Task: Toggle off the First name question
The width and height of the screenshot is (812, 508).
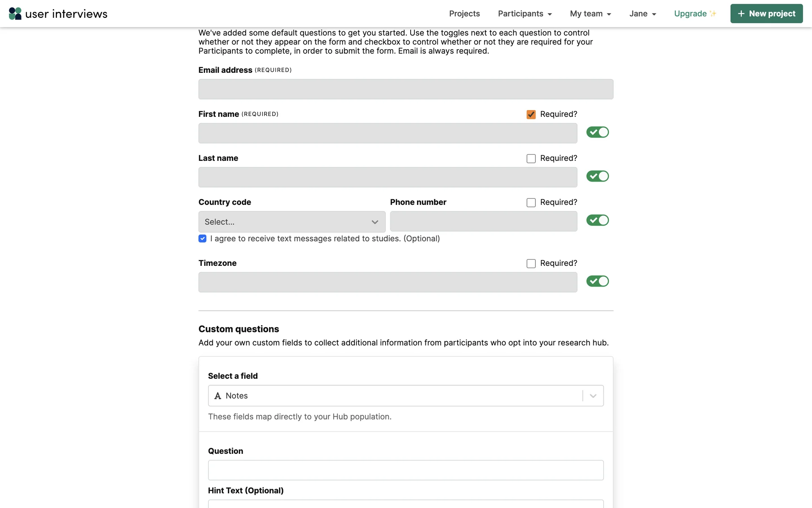Action: point(597,132)
